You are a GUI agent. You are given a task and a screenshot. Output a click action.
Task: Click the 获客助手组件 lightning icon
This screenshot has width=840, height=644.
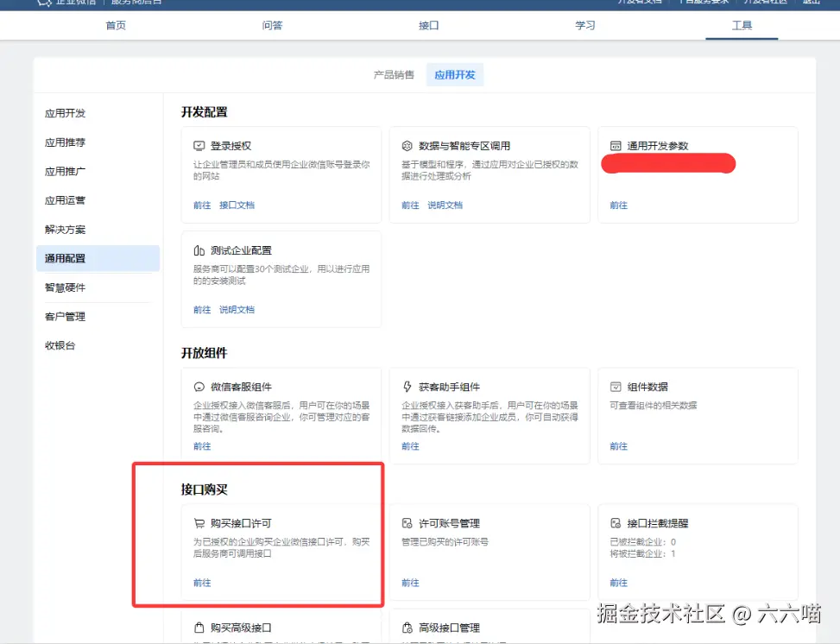click(407, 387)
